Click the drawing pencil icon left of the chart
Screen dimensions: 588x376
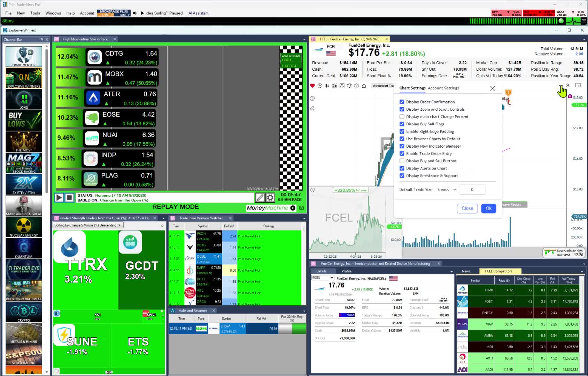tap(312, 108)
